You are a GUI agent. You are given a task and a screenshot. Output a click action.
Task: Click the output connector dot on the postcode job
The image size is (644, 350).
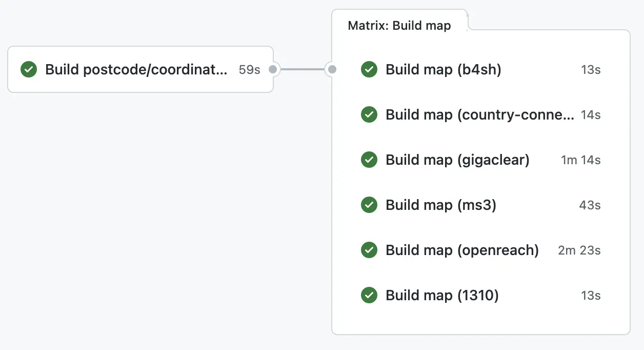click(x=273, y=69)
